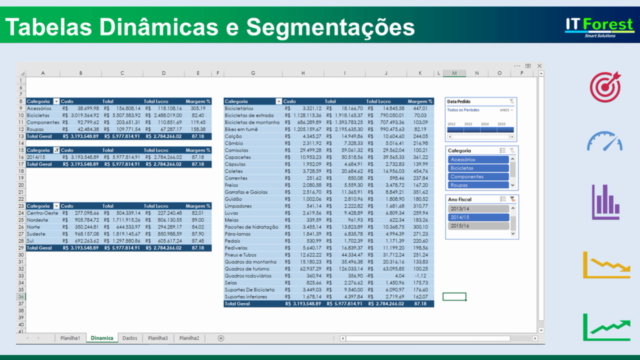Select column A header
Image resolution: width=640 pixels, height=360 pixels.
(x=43, y=73)
